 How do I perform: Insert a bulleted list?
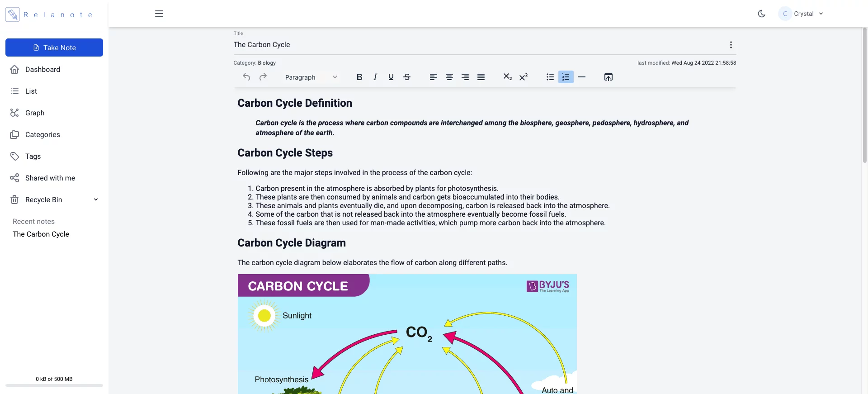pos(550,77)
